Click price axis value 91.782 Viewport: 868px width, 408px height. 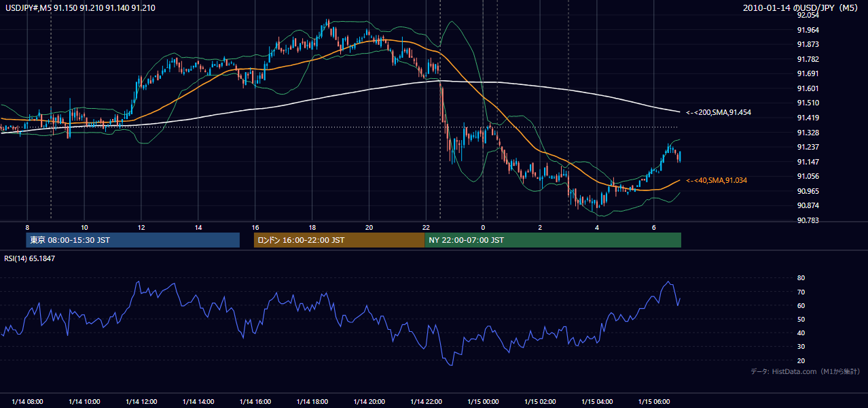(x=808, y=59)
